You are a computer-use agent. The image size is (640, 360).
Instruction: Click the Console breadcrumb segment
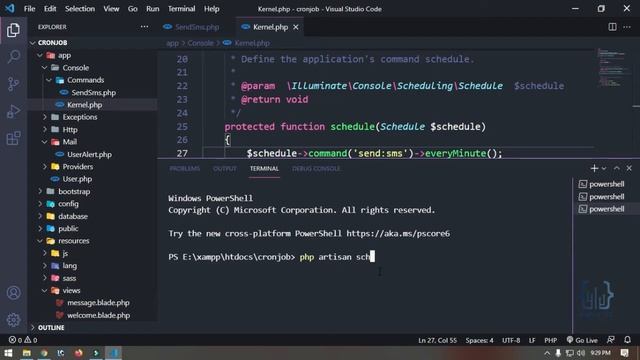click(x=200, y=43)
